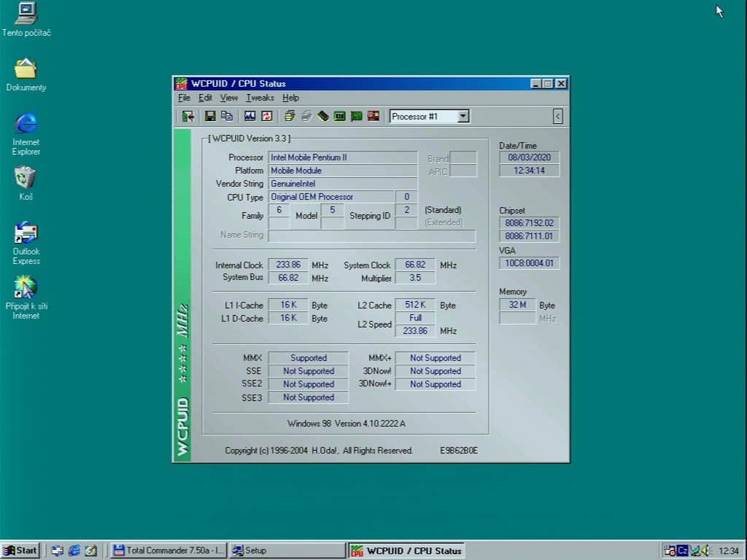Screen dimensions: 747x560
Task: Open the Koš recycle bin icon
Action: click(26, 183)
